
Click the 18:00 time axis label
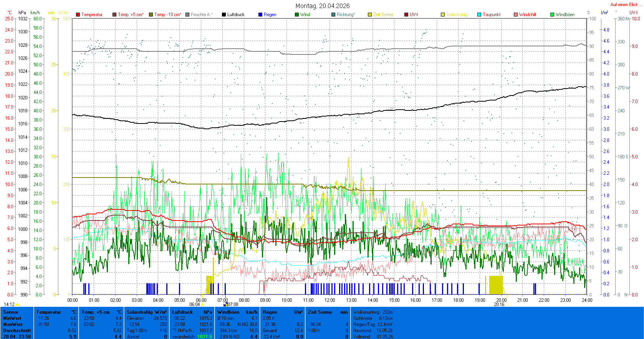(x=458, y=300)
